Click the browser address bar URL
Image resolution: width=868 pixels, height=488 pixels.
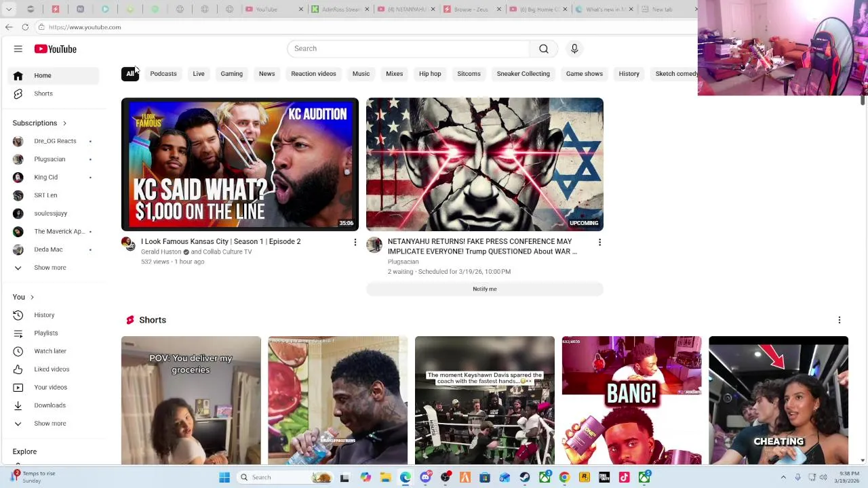(85, 27)
